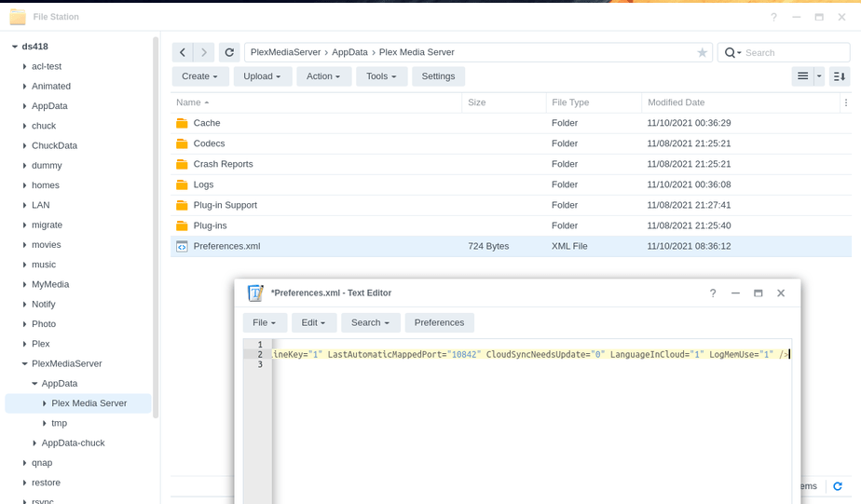Open File Station Settings
The width and height of the screenshot is (861, 504).
click(438, 76)
